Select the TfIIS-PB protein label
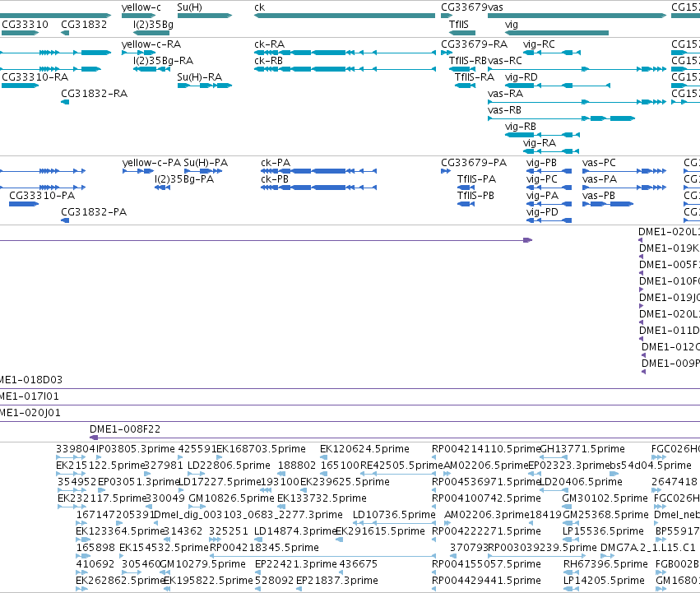This screenshot has width=700, height=593. point(475,196)
